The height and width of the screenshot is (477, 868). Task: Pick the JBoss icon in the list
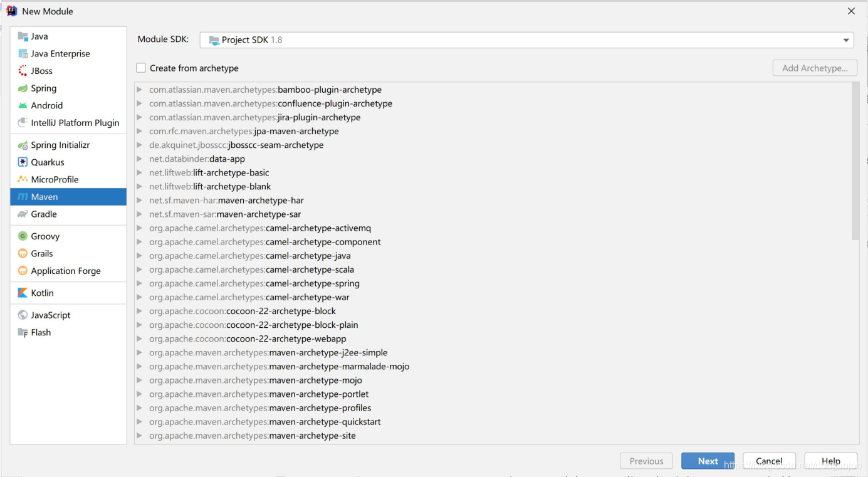tap(23, 71)
